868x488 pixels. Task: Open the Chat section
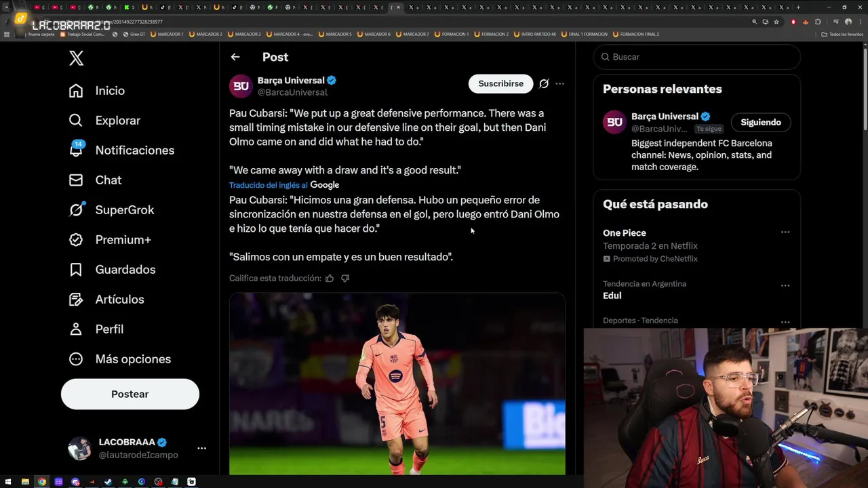click(x=95, y=180)
